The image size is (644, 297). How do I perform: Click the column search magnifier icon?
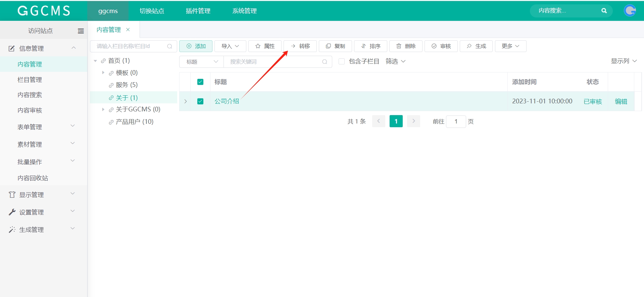[x=170, y=46]
